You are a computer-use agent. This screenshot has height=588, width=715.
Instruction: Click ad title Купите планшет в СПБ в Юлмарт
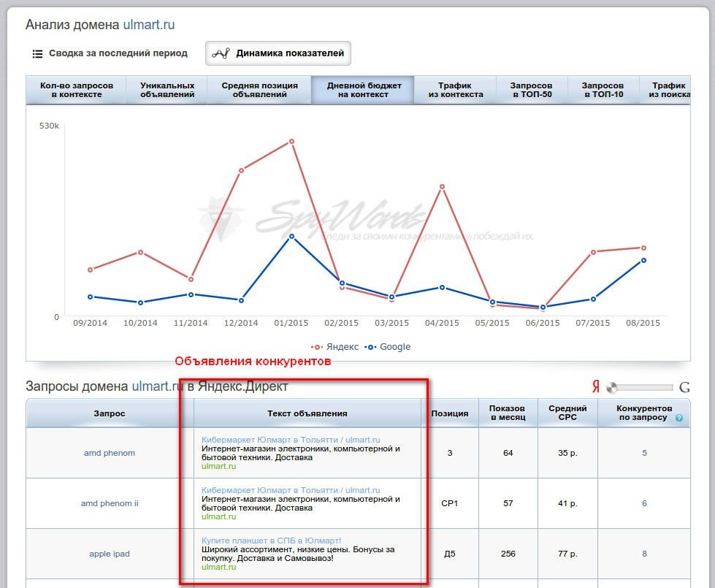click(271, 541)
